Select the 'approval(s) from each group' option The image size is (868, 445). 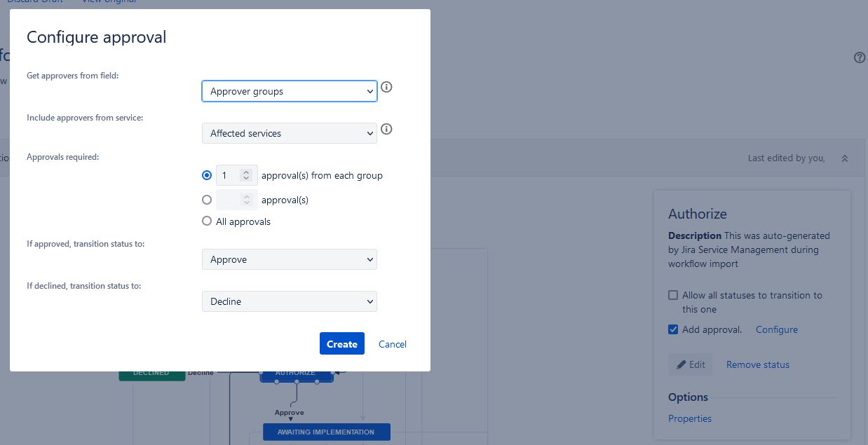click(x=207, y=175)
